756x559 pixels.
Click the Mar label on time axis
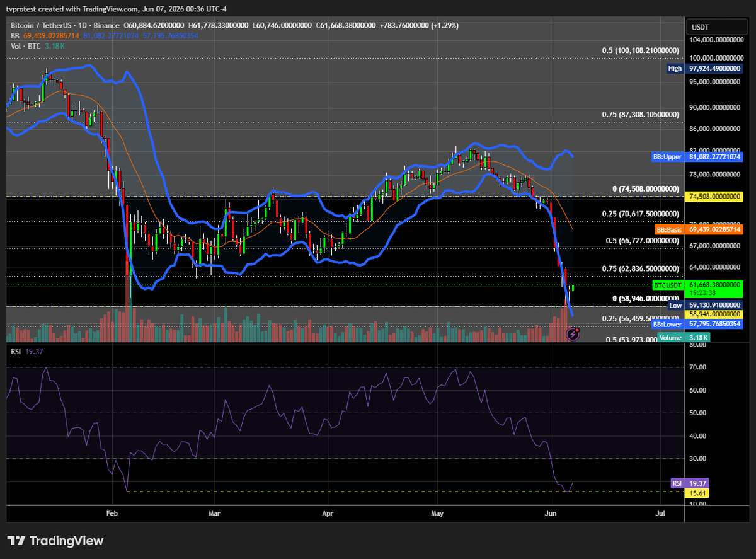tap(215, 514)
